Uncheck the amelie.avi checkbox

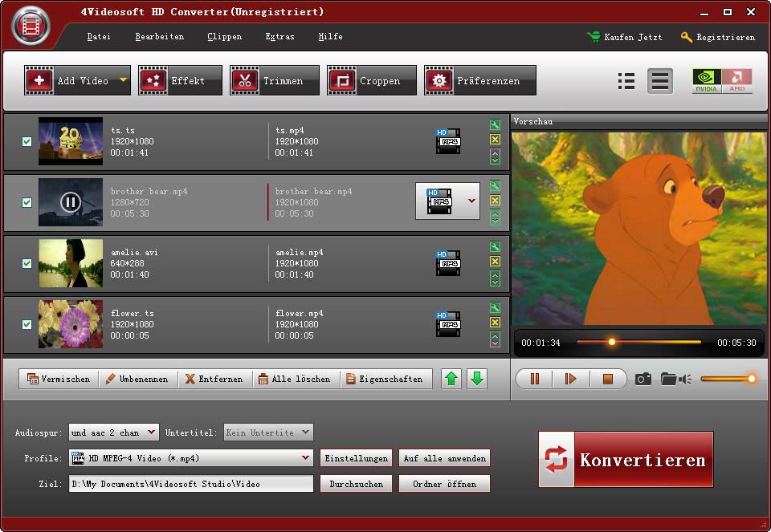[x=27, y=263]
